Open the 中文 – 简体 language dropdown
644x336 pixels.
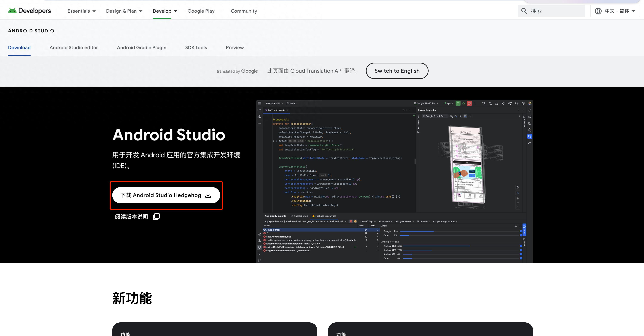pyautogui.click(x=615, y=11)
